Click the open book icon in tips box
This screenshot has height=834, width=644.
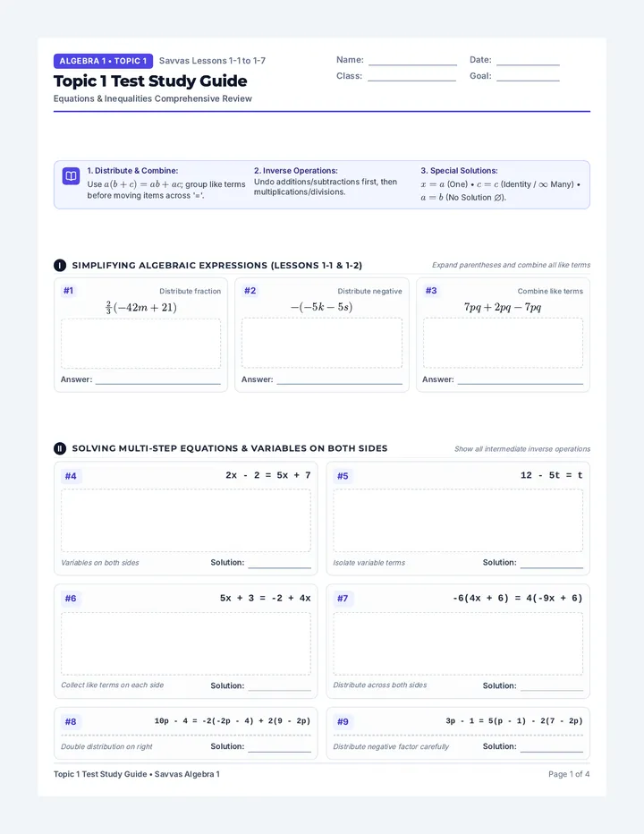click(x=71, y=176)
